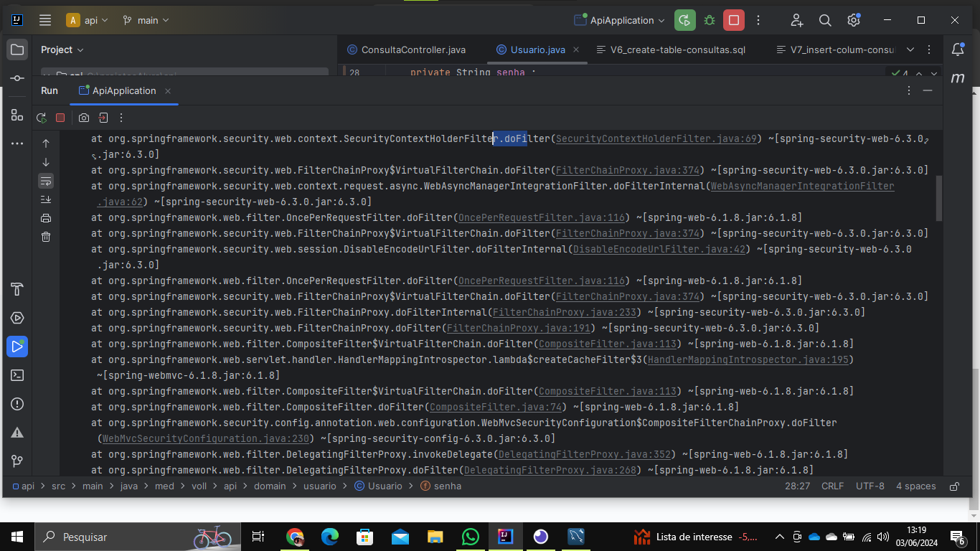Open editor tabs more options menu

[x=930, y=50]
